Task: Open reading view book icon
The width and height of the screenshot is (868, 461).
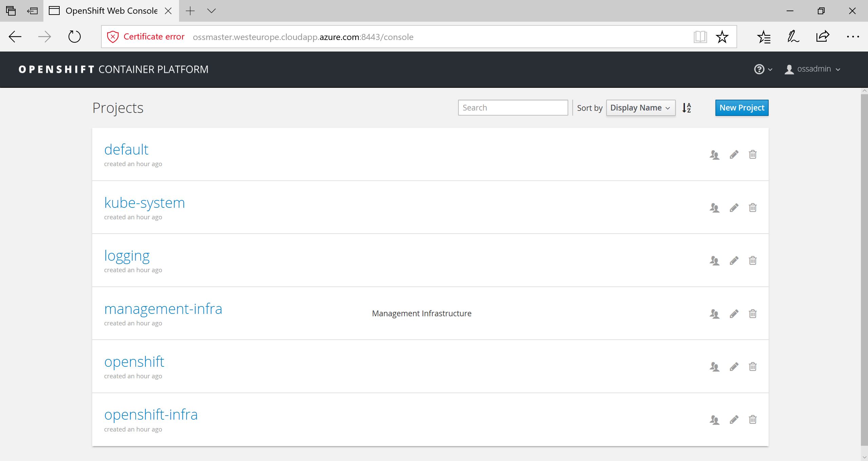Action: tap(700, 37)
